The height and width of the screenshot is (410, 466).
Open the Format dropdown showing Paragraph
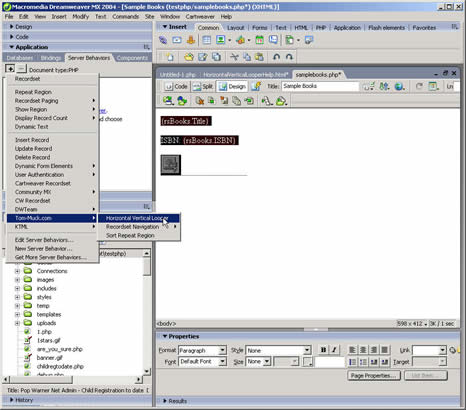[x=203, y=350]
